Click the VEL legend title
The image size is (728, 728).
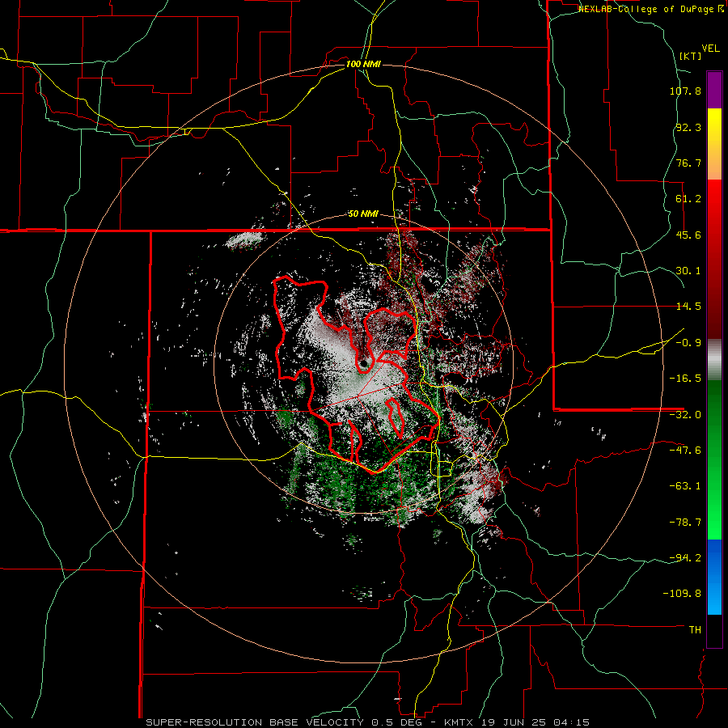point(711,49)
